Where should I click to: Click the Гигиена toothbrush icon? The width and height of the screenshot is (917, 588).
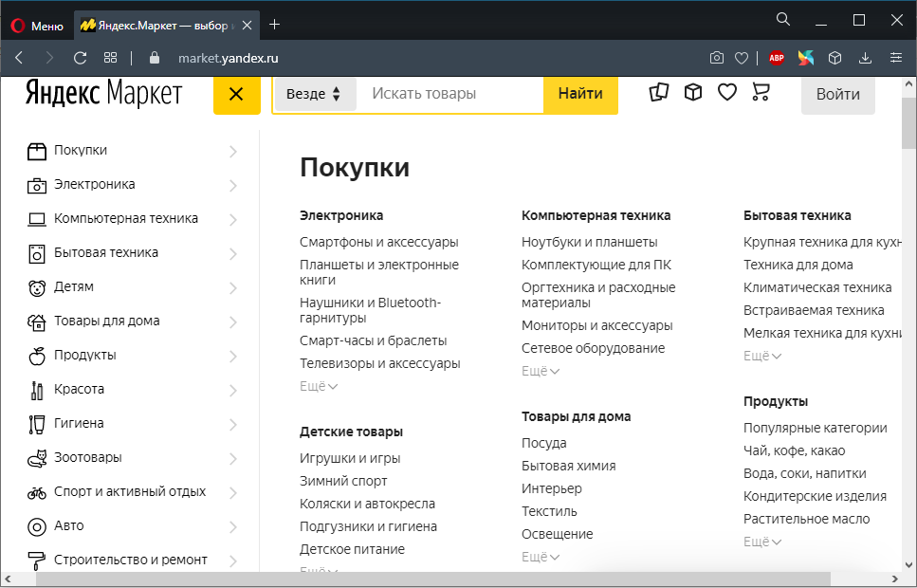click(37, 424)
